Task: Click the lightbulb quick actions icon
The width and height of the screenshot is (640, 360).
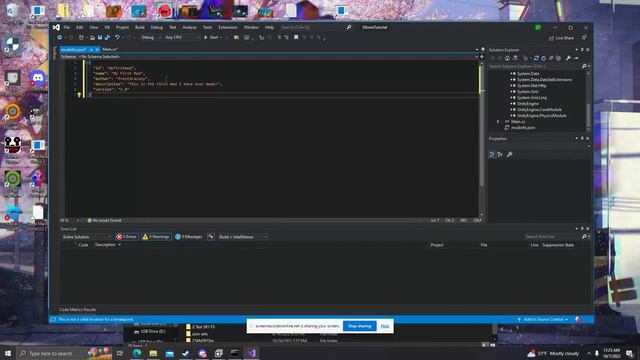Action: tap(80, 95)
